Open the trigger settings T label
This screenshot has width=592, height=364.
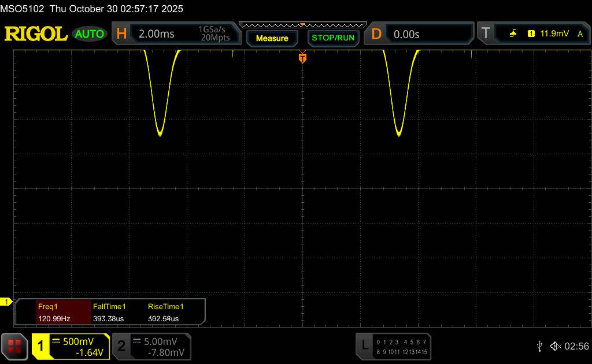click(x=486, y=34)
